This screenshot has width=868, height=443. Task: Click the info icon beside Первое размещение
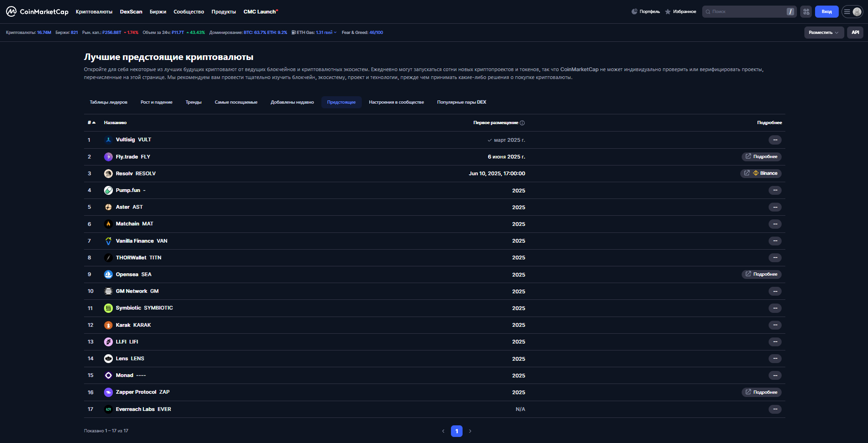[522, 123]
